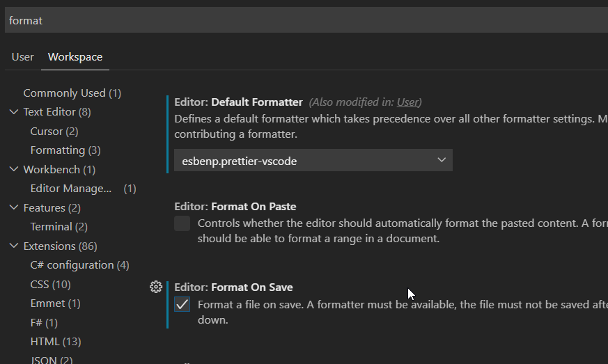The height and width of the screenshot is (364, 608).
Task: Select Commonly Used (1) category
Action: tap(72, 93)
